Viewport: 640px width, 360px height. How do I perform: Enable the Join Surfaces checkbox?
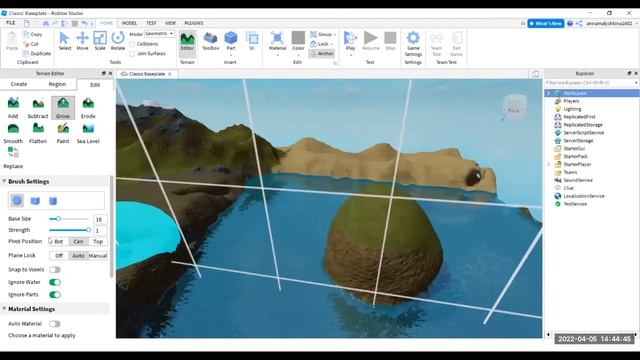(132, 53)
